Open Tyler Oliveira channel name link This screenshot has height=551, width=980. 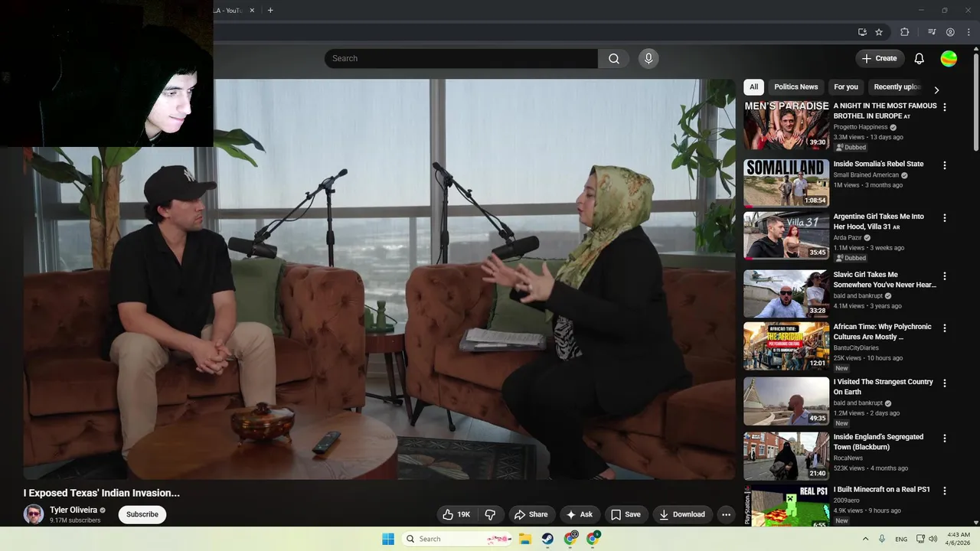[73, 510]
